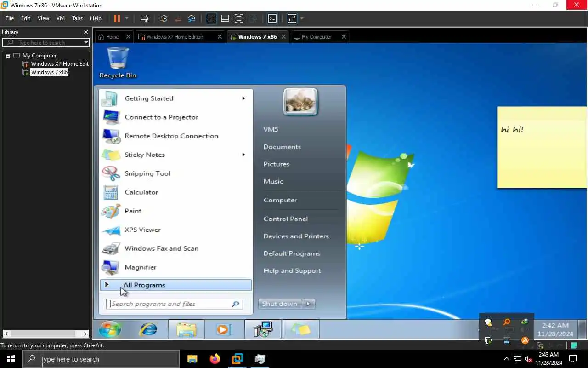Click Send Ctrl+Alt+Del toolbar icon
Image resolution: width=588 pixels, height=368 pixels.
(144, 18)
